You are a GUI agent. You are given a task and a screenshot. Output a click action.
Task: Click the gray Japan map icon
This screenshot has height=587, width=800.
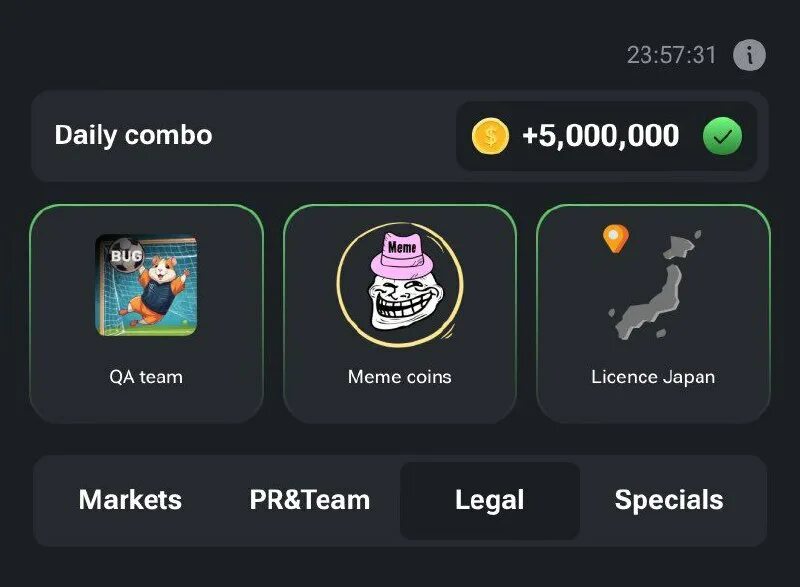[654, 286]
